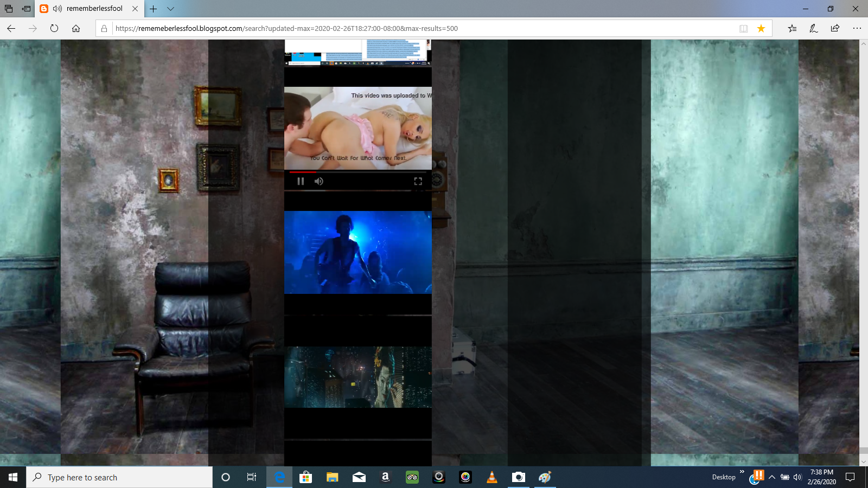Switch to Edge on the taskbar
868x488 pixels.
(x=279, y=477)
